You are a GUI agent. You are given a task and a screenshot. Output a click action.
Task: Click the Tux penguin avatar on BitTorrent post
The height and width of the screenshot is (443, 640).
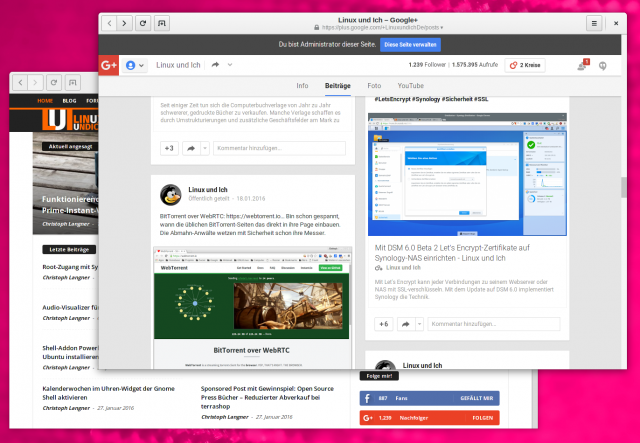click(x=171, y=194)
